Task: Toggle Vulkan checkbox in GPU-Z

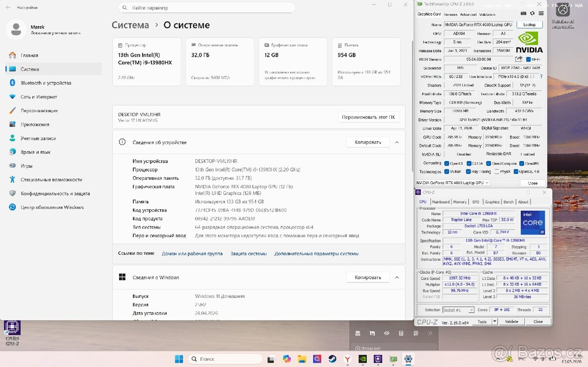Action: pos(446,171)
